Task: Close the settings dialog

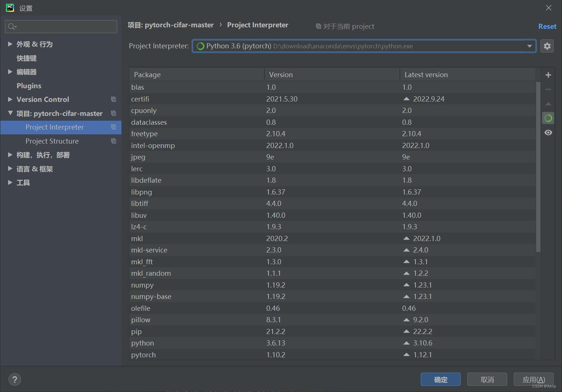Action: coord(549,8)
